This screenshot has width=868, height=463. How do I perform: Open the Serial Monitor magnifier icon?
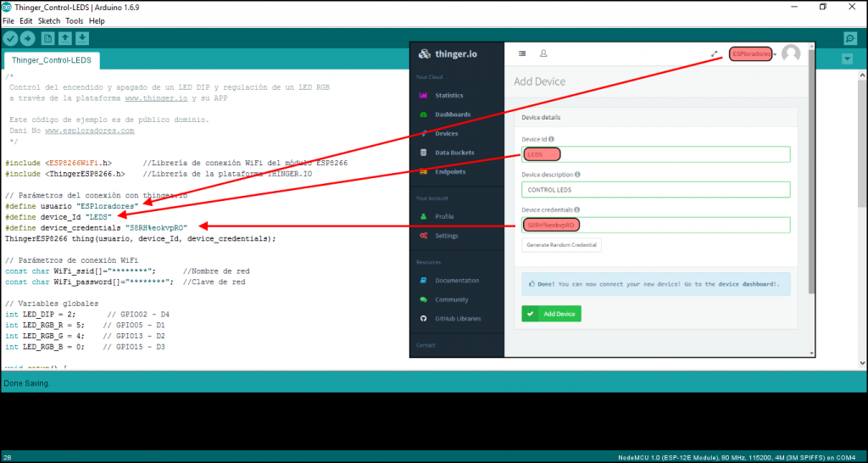coord(850,38)
